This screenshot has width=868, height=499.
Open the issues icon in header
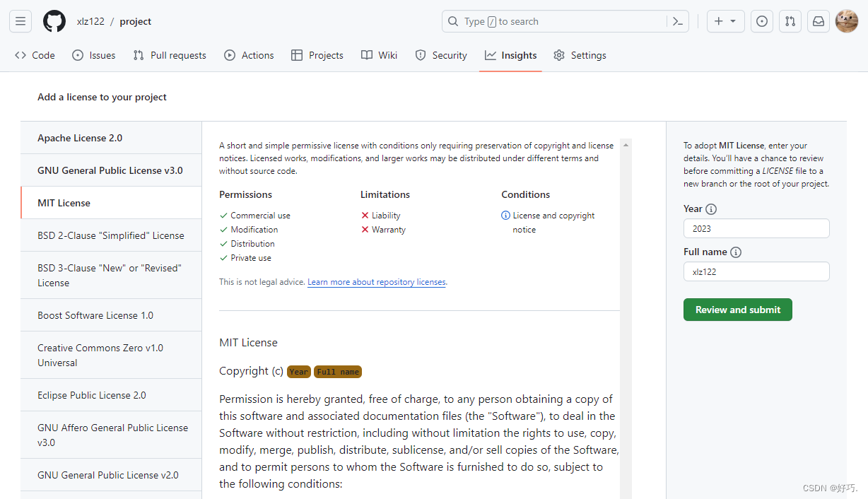click(761, 21)
